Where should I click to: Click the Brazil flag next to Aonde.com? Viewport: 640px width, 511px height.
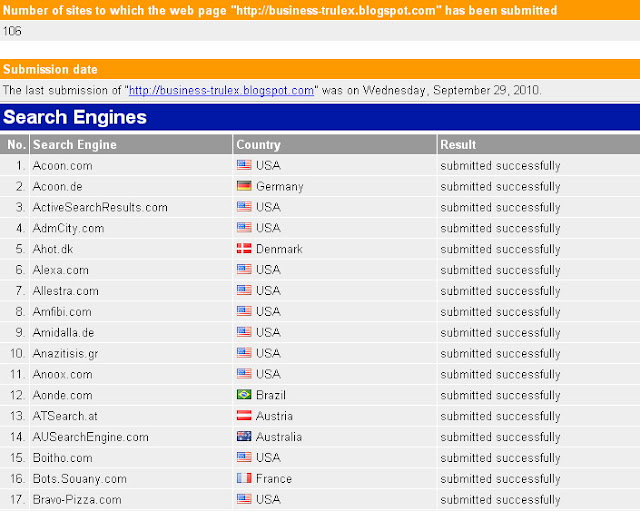pyautogui.click(x=244, y=395)
